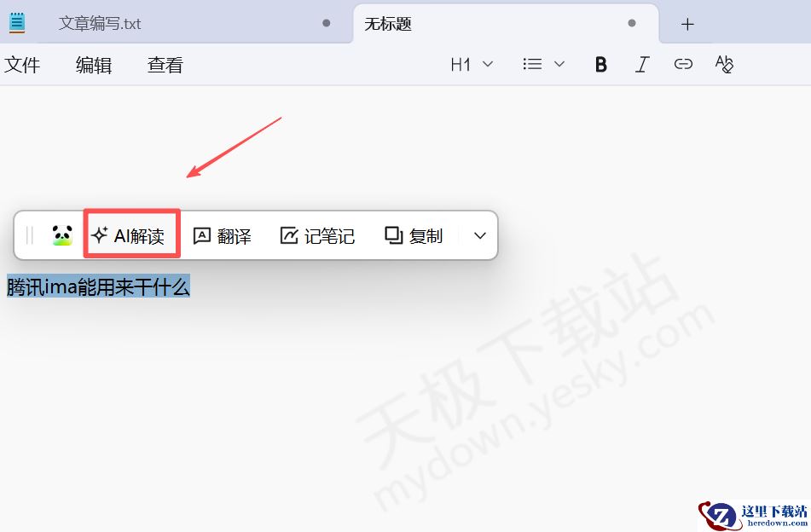Click the app logo in the title bar

tap(17, 22)
